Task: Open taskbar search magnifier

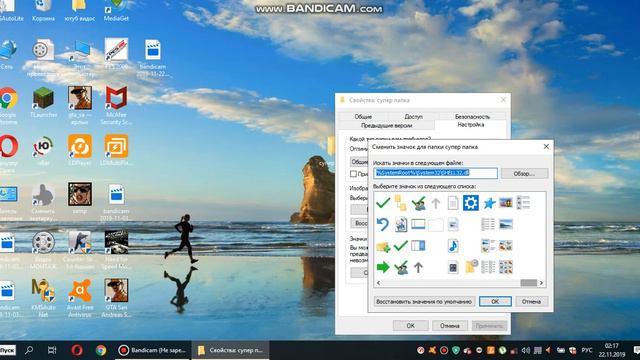Action: pyautogui.click(x=29, y=350)
